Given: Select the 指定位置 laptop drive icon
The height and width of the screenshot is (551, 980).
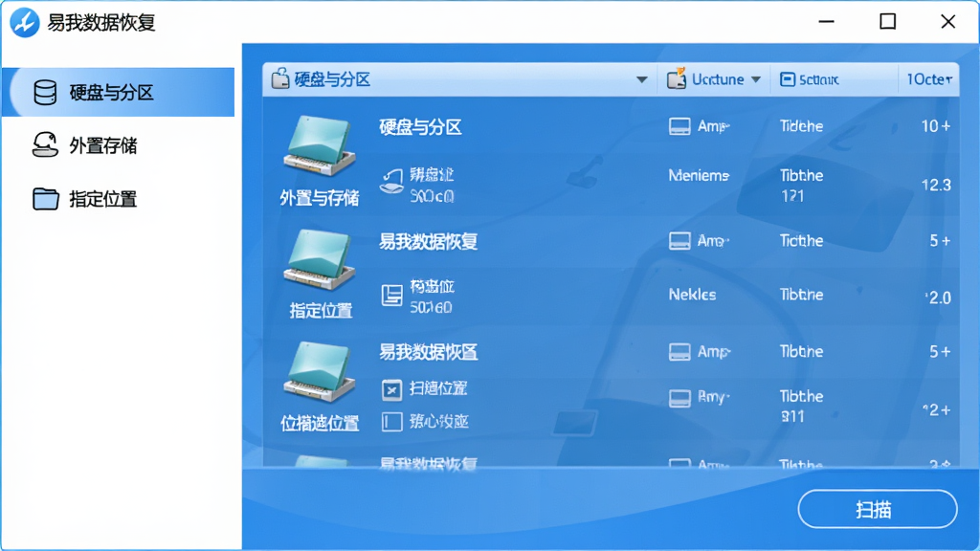Looking at the screenshot, I should click(x=320, y=259).
